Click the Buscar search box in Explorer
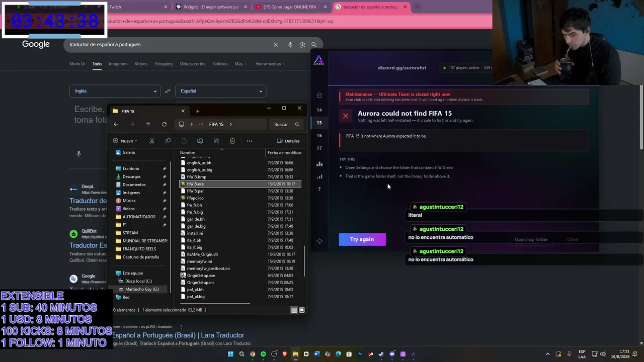The height and width of the screenshot is (362, 644). click(x=286, y=124)
